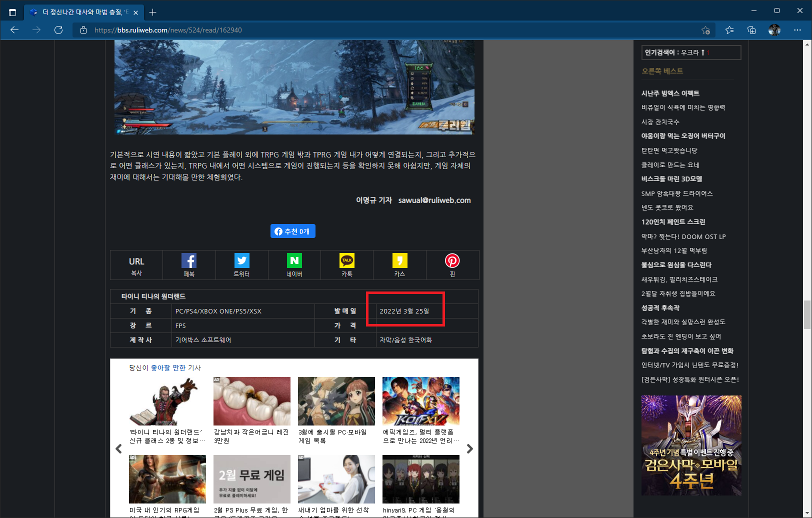Open the 인터넷/TV 가입시 닌텐도 무료증정 link
Viewport: 812px width, 518px height.
pyautogui.click(x=690, y=365)
